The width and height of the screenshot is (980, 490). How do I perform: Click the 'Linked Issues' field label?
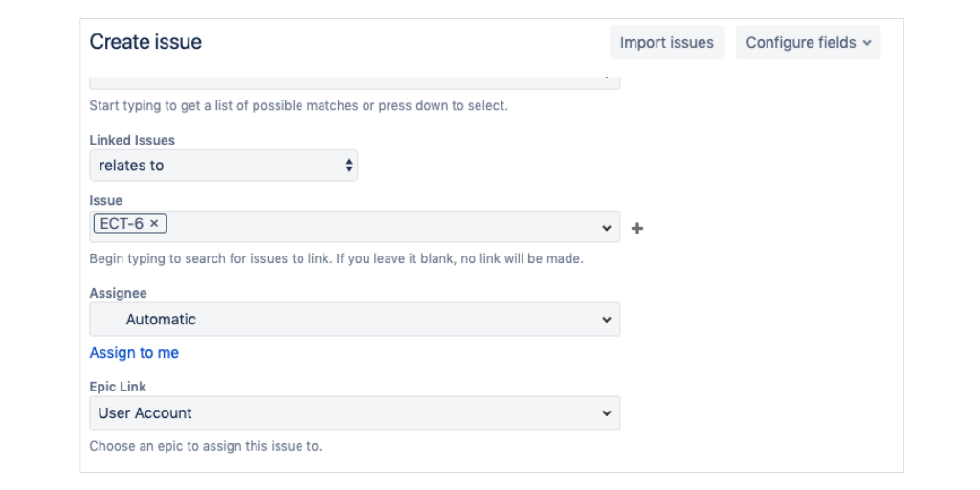pyautogui.click(x=132, y=140)
